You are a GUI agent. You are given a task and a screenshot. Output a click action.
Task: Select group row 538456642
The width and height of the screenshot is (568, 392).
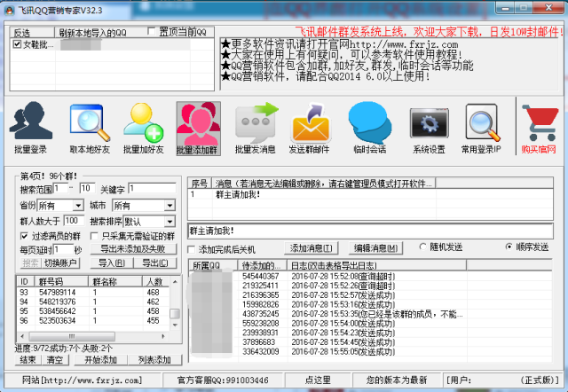pos(93,311)
